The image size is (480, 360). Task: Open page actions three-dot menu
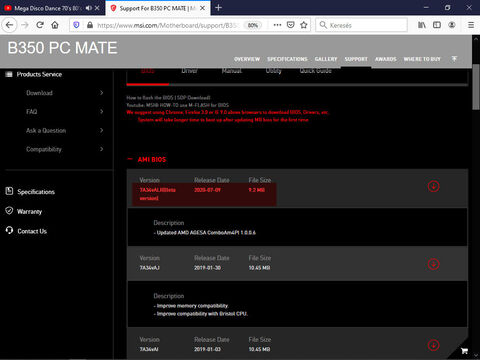pyautogui.click(x=277, y=25)
